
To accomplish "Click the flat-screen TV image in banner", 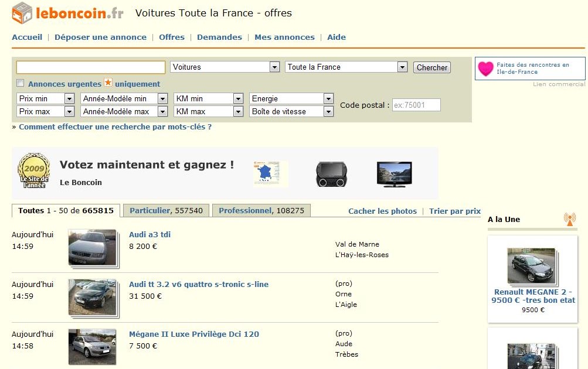I will (394, 174).
